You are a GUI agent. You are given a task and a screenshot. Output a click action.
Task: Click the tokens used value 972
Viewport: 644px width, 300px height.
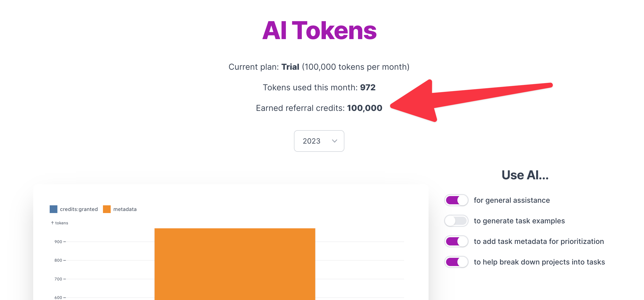[x=368, y=87]
